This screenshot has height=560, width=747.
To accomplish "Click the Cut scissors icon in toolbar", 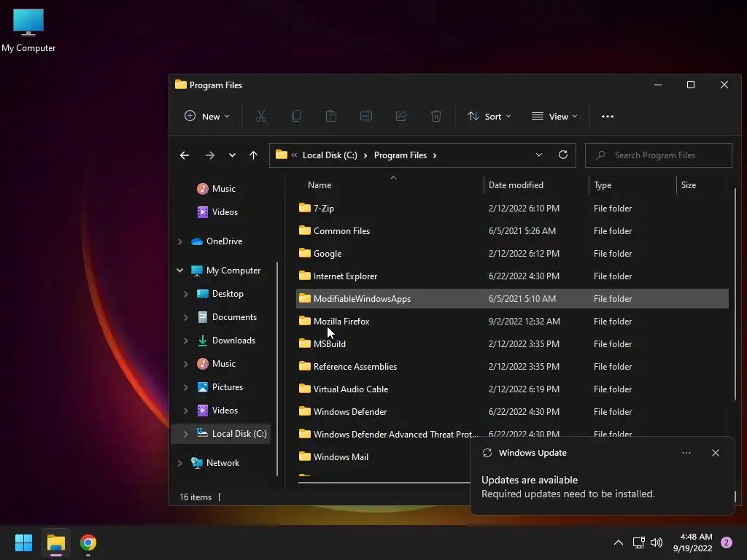I will 261,116.
